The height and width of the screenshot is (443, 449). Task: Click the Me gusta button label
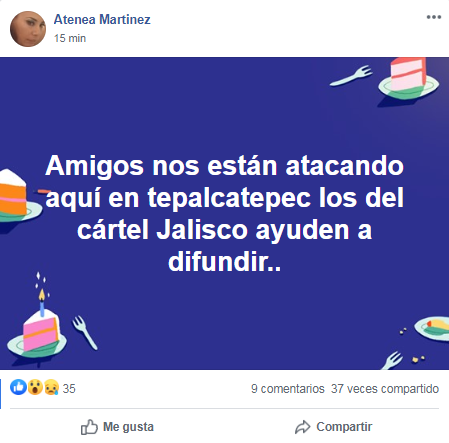point(128,427)
